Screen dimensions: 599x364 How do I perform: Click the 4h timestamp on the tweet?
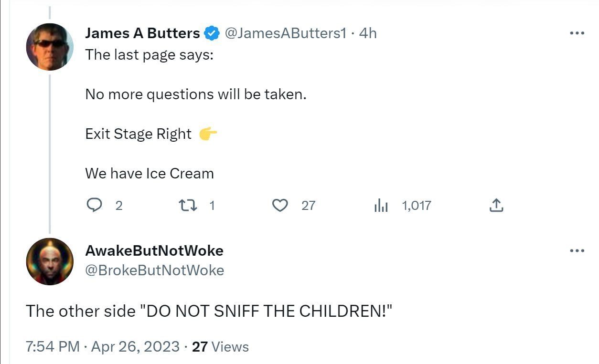368,33
